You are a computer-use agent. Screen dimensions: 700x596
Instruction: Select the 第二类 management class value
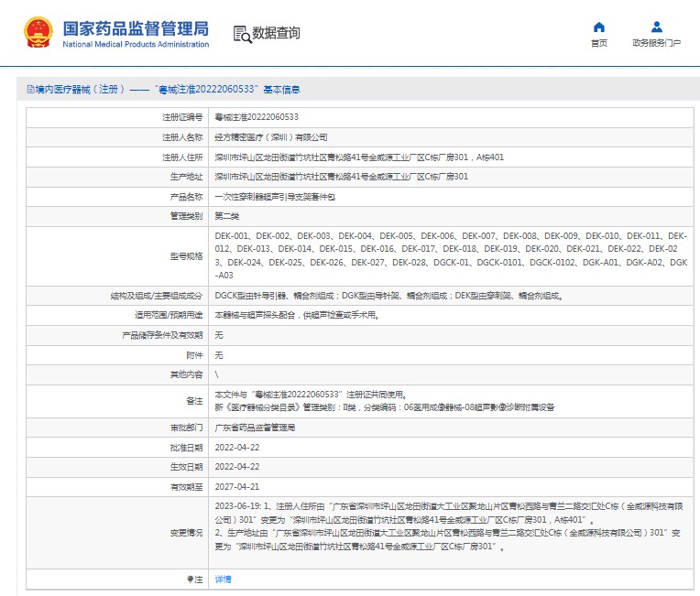pos(227,216)
